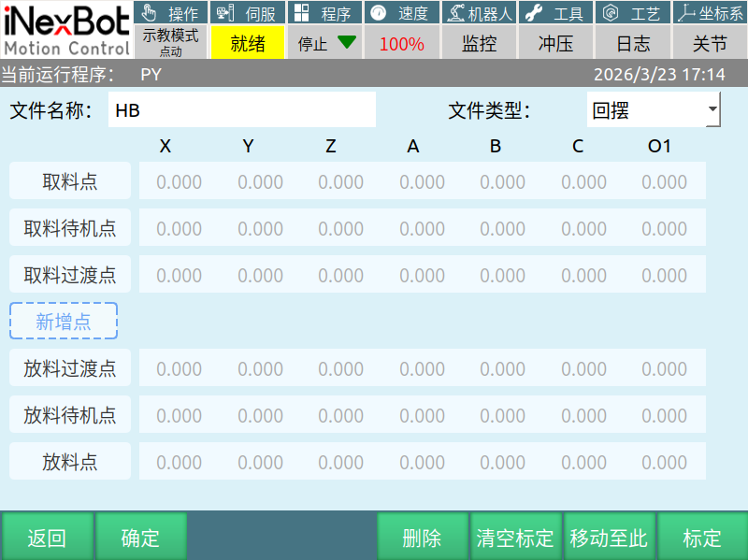The height and width of the screenshot is (560, 748).
Task: Open the 监控 monitoring tab
Action: click(x=479, y=43)
